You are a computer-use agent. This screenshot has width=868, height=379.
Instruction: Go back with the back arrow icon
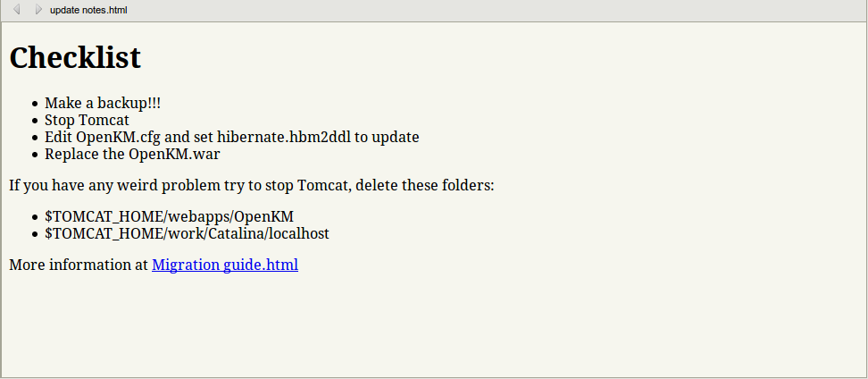[16, 9]
